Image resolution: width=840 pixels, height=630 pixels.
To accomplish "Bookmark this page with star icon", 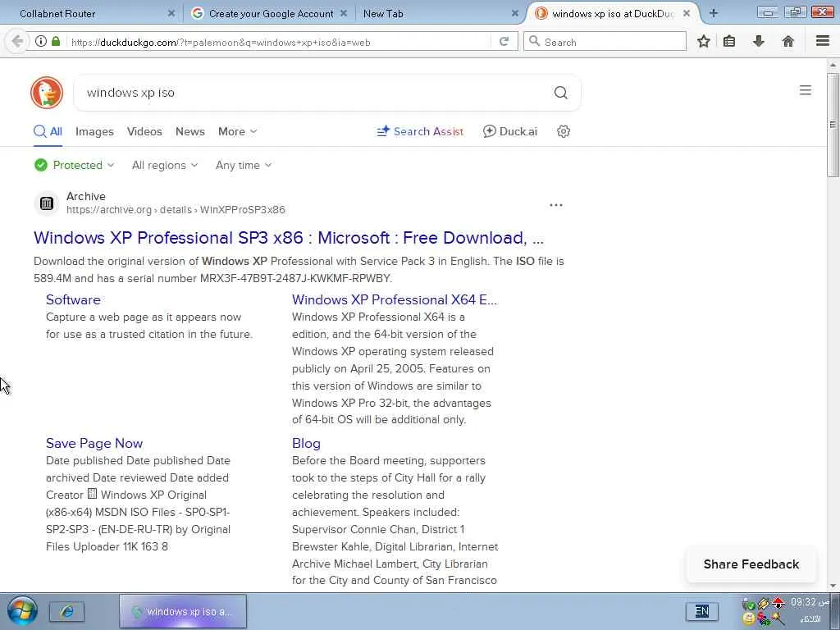I will tap(703, 41).
